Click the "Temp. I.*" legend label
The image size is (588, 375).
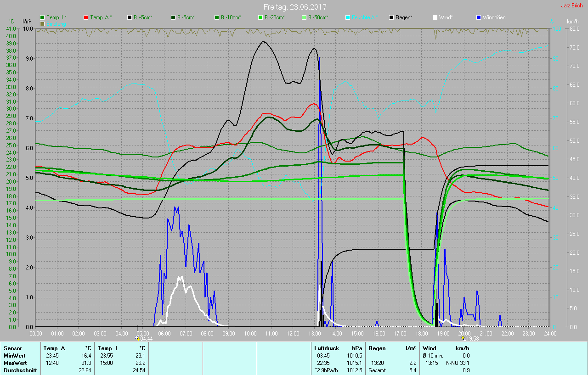pos(56,17)
